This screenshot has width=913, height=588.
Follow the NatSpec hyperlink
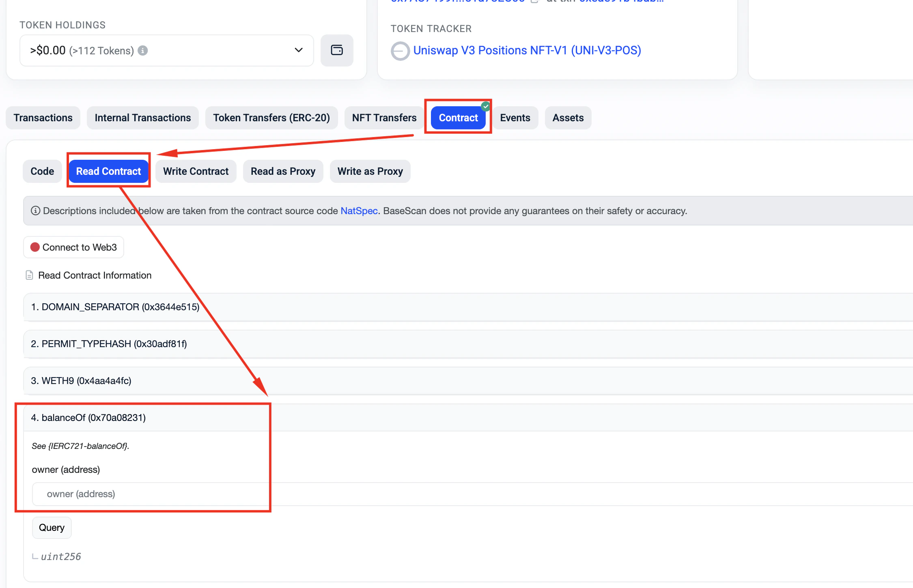coord(359,210)
